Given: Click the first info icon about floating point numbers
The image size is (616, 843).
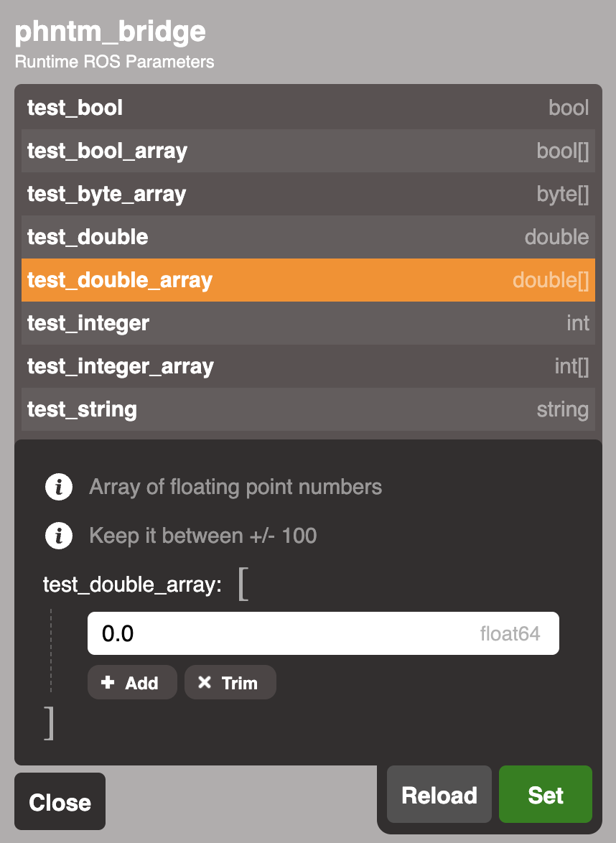Looking at the screenshot, I should (x=59, y=486).
